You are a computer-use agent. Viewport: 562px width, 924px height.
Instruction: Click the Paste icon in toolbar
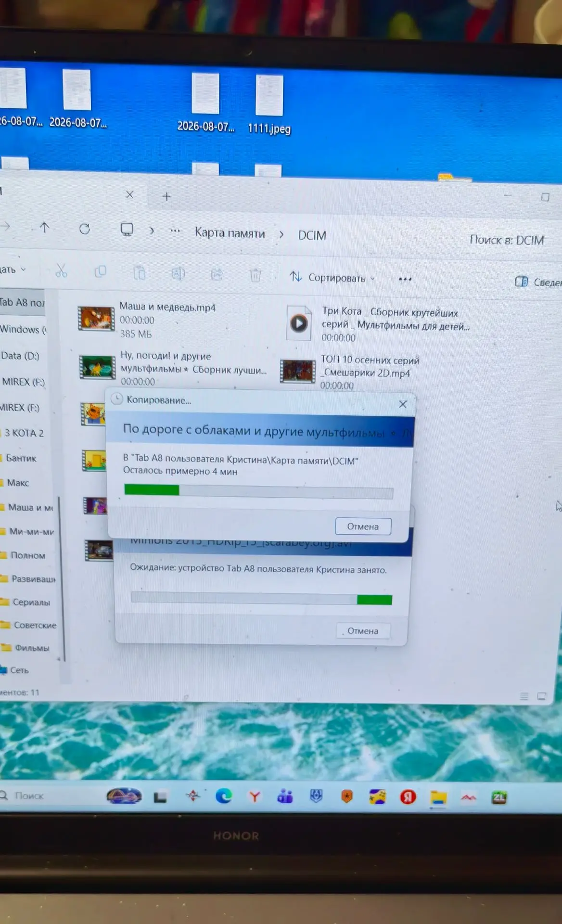(x=139, y=273)
